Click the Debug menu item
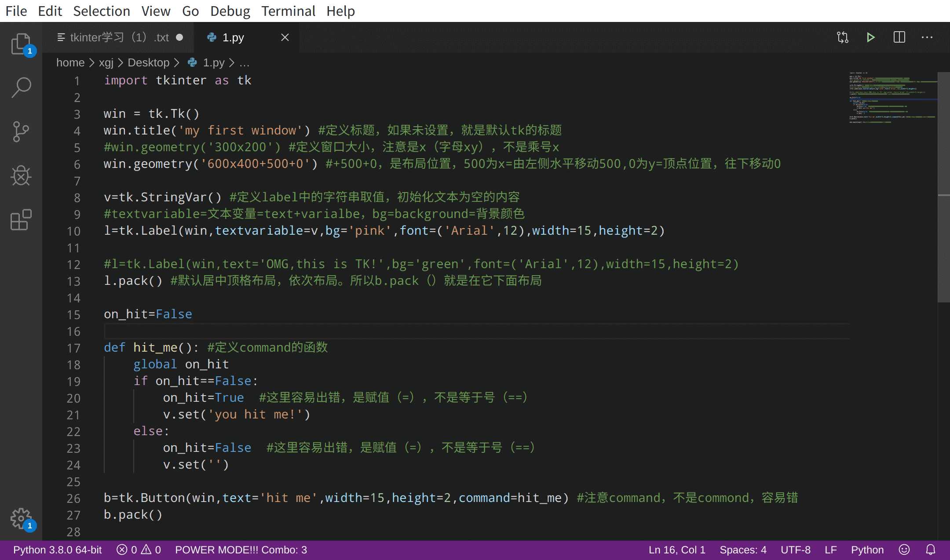The width and height of the screenshot is (950, 560). [x=230, y=11]
